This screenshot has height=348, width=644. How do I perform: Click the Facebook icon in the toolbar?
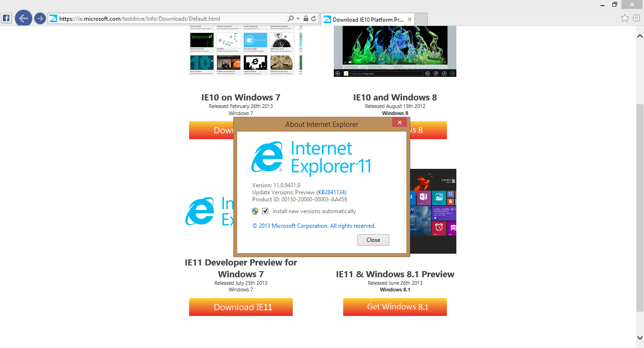click(7, 18)
